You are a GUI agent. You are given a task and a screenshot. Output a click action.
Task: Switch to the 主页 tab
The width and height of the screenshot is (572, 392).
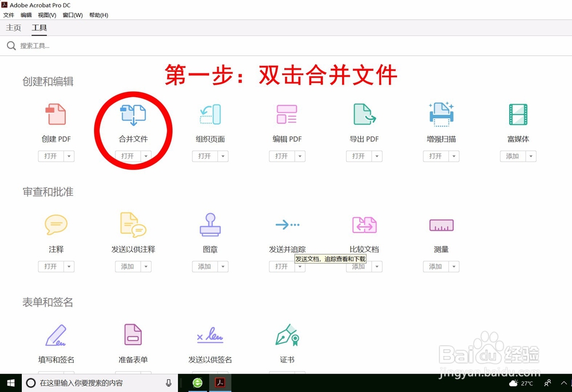click(13, 27)
